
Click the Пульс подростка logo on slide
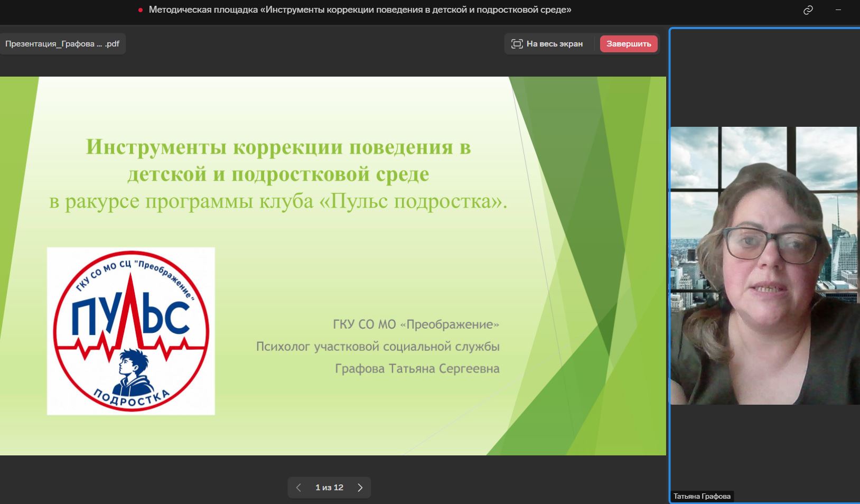(x=131, y=331)
